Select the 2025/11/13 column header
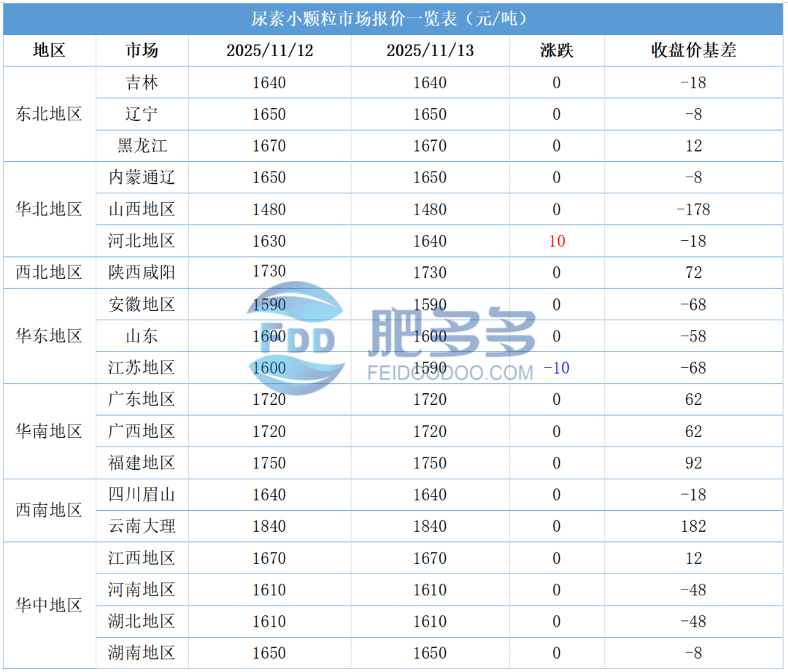Screen dimensions: 788x672 (x=431, y=51)
